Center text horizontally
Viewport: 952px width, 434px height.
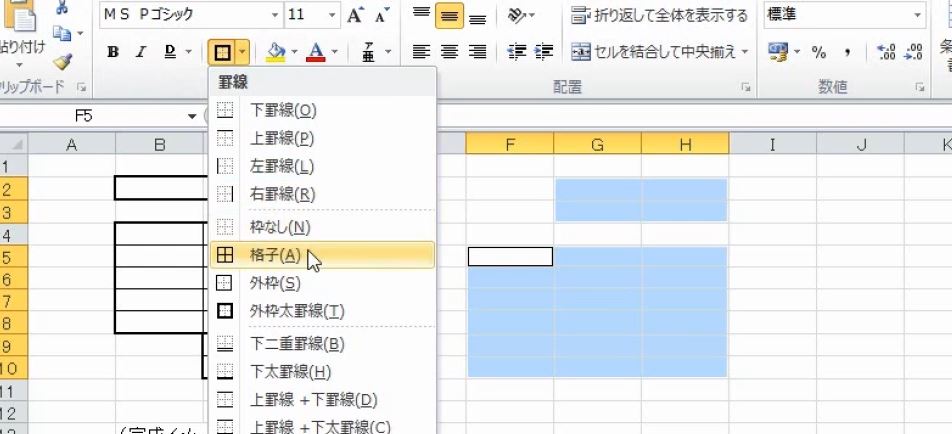coord(449,52)
